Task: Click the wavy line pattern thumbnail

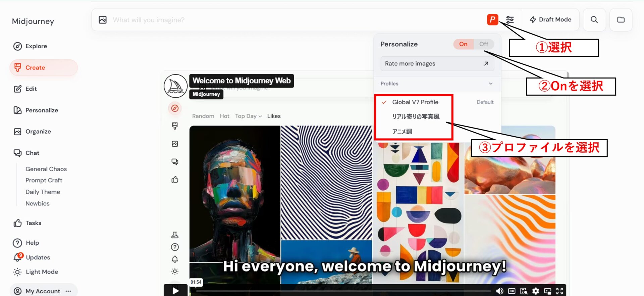Action: (x=326, y=183)
